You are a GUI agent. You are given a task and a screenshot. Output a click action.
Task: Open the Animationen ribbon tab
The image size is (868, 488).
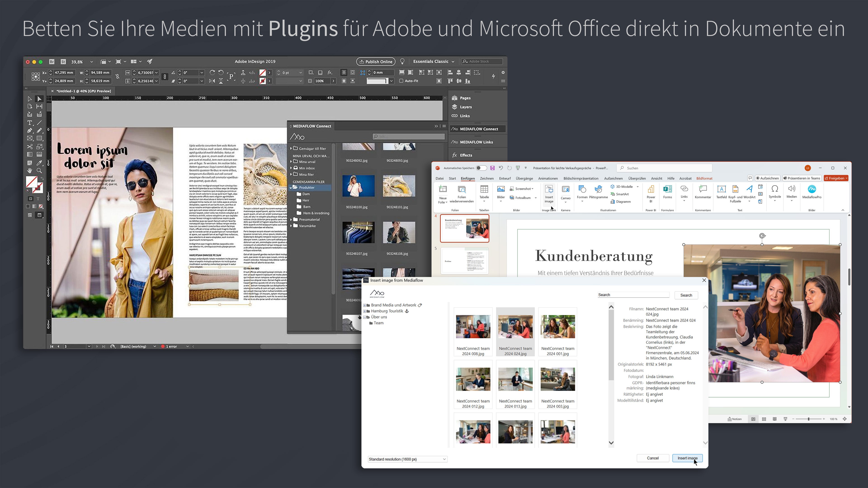click(547, 178)
